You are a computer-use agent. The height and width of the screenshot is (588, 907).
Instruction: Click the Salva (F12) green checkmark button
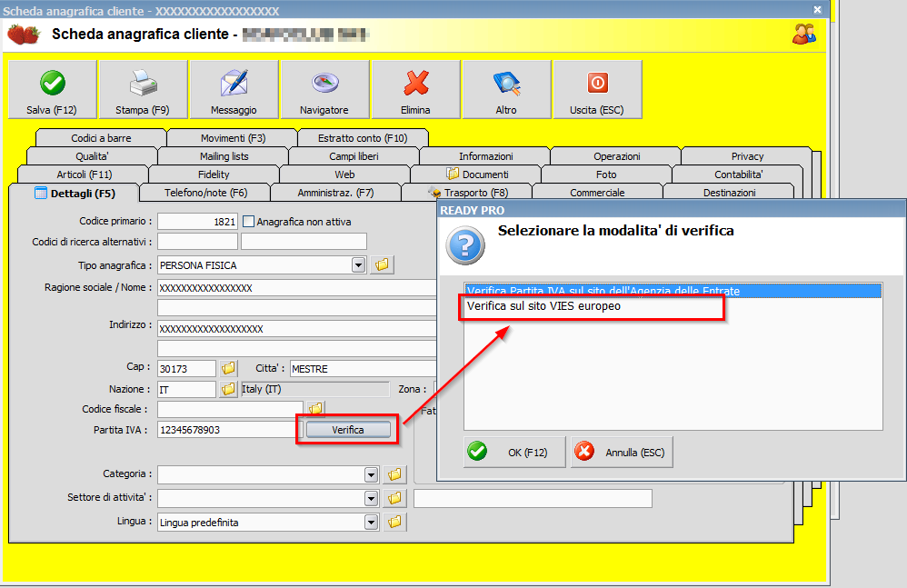tap(52, 90)
